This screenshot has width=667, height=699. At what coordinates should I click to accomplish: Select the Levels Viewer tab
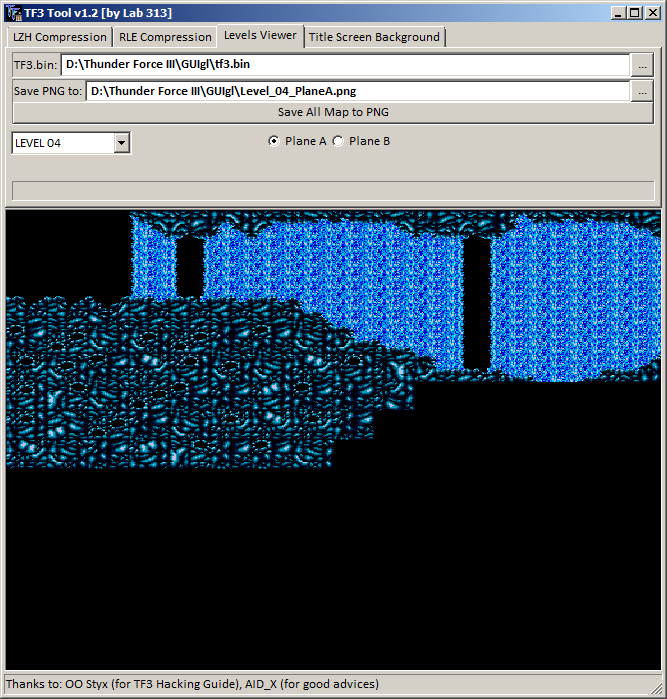click(260, 35)
